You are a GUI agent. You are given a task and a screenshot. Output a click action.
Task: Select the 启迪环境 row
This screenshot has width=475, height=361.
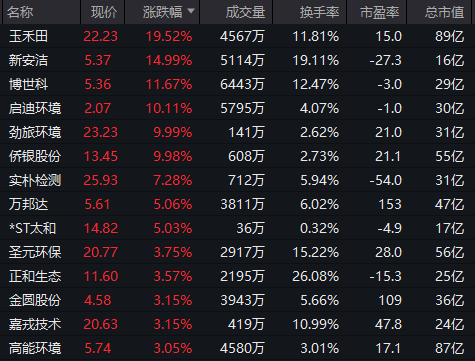[237, 108]
